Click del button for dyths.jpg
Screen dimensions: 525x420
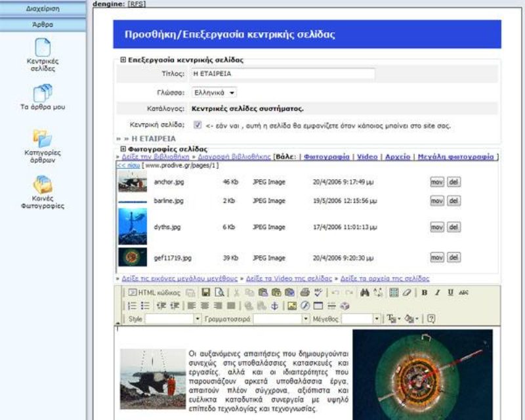point(453,227)
